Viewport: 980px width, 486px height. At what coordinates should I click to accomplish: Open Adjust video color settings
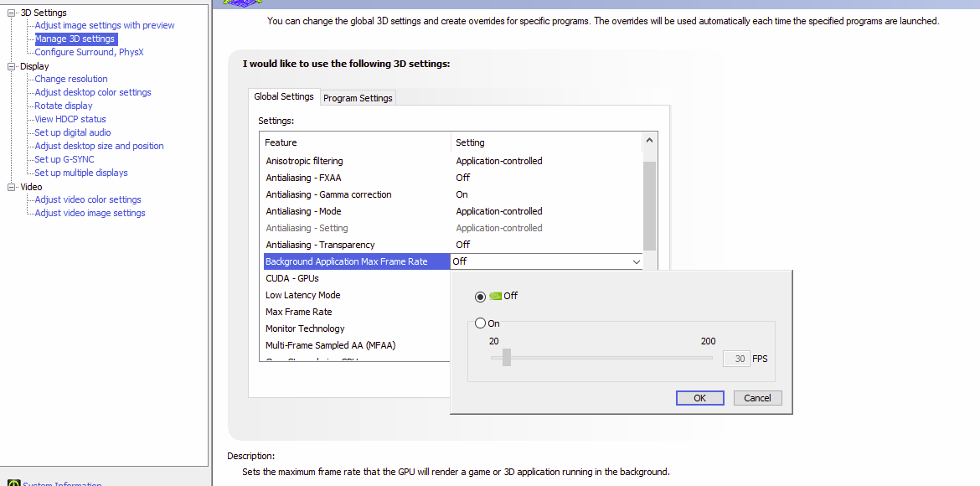pyautogui.click(x=87, y=199)
